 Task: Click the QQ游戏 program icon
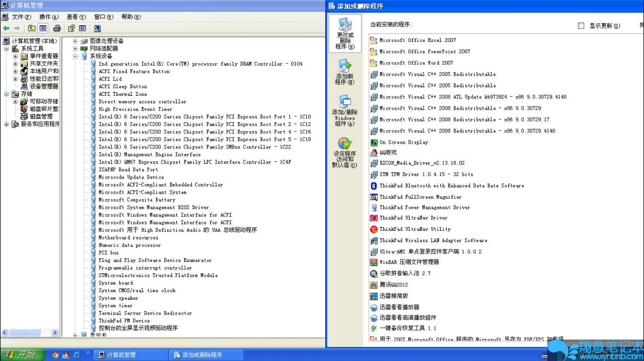tap(374, 153)
